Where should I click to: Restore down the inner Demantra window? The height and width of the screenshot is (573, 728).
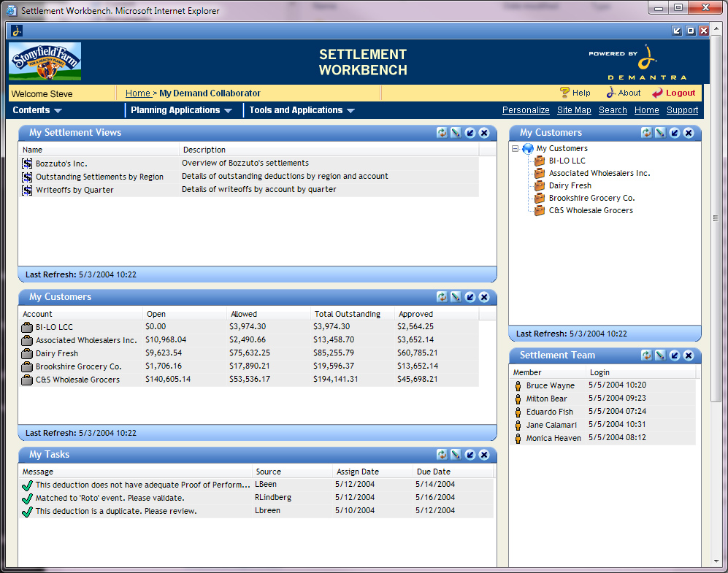(x=690, y=31)
